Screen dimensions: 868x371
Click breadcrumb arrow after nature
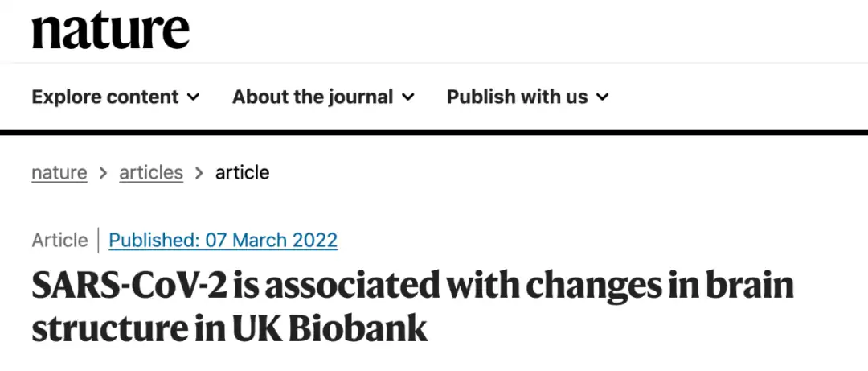tap(103, 174)
